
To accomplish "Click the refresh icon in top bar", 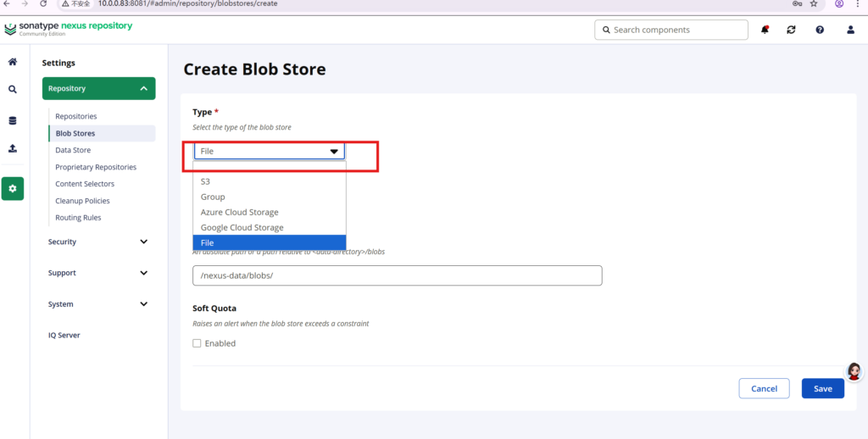I will coord(791,30).
